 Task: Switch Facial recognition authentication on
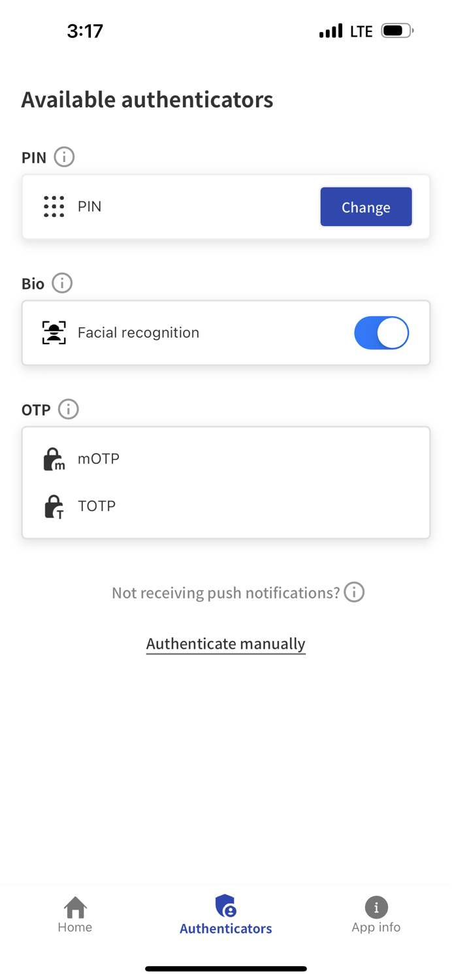(x=381, y=333)
